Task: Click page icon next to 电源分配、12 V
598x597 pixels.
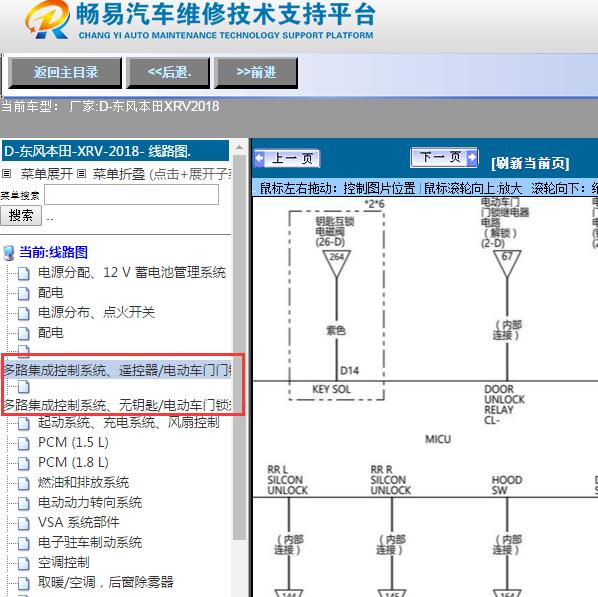Action: (24, 273)
